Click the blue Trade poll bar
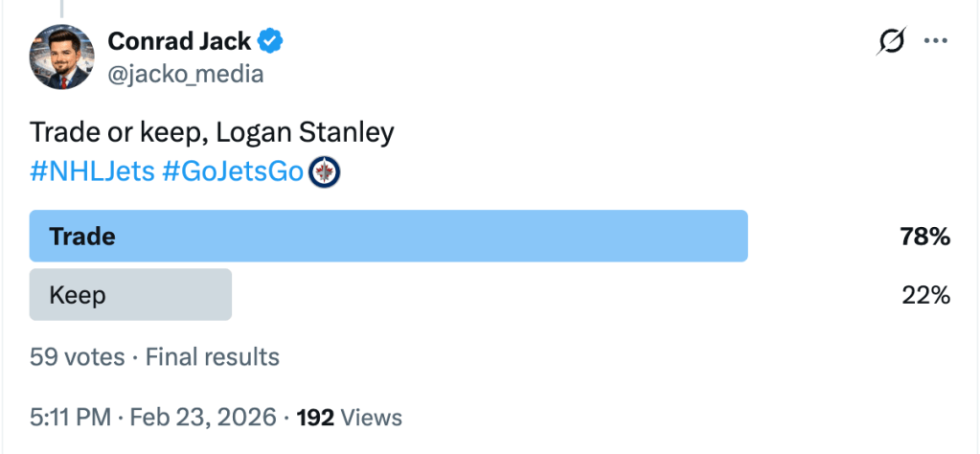This screenshot has height=454, width=980. click(x=388, y=237)
